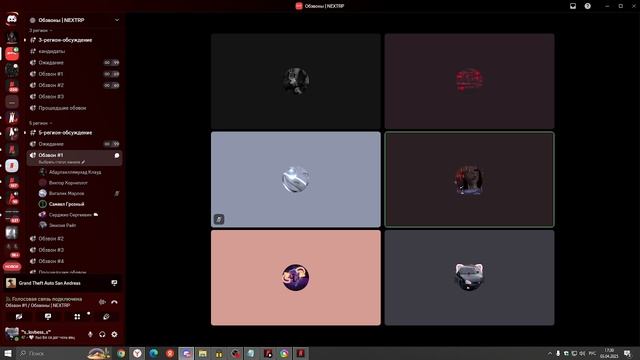Collapse the 5 регион category
Image resolution: width=640 pixels, height=360 pixels.
pos(40,123)
